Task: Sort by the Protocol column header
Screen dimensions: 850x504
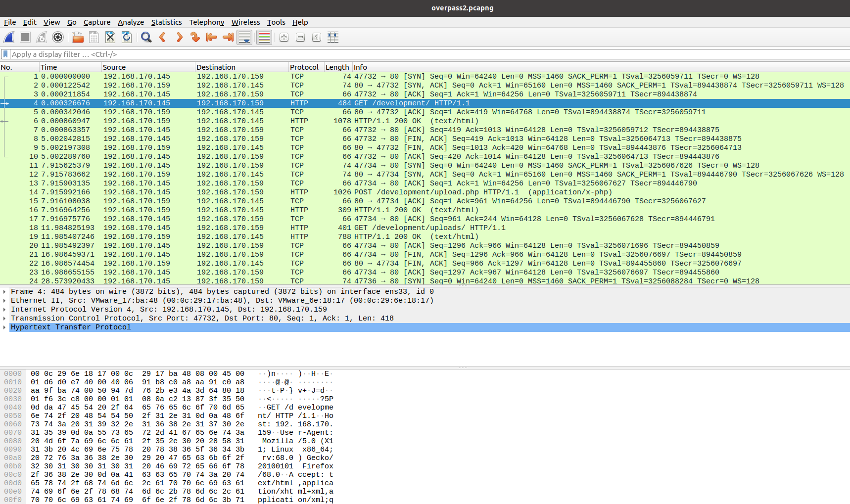Action: [x=306, y=67]
